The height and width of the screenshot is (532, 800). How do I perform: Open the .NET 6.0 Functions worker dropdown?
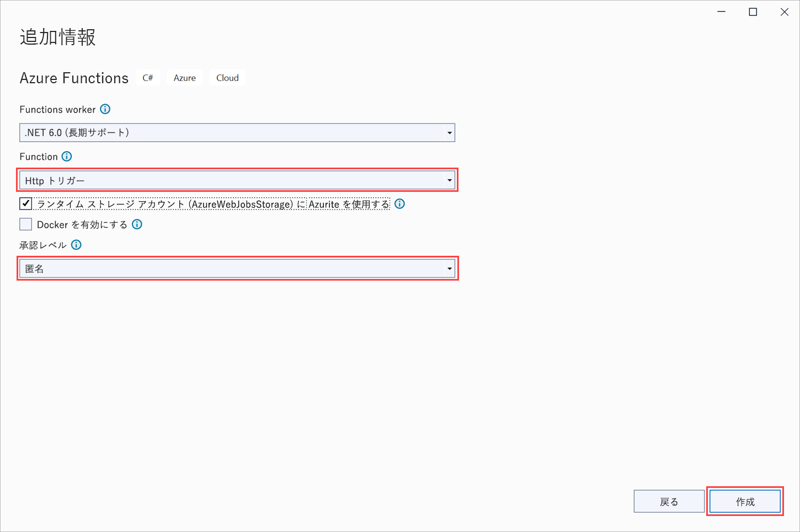[x=237, y=133]
